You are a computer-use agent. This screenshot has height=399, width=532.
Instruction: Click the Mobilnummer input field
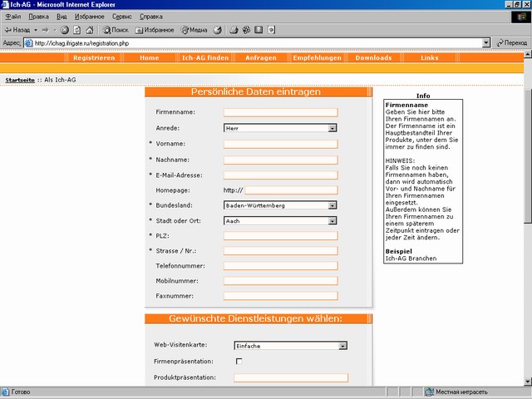point(281,281)
